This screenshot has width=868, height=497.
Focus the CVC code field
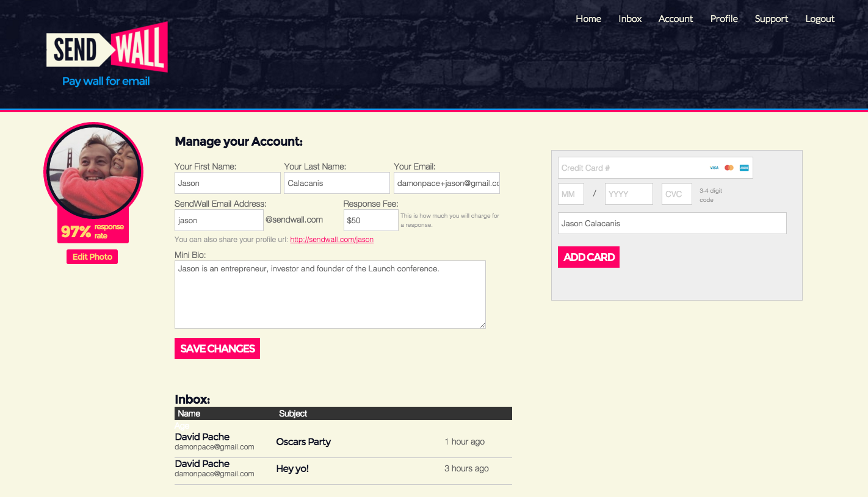(677, 194)
